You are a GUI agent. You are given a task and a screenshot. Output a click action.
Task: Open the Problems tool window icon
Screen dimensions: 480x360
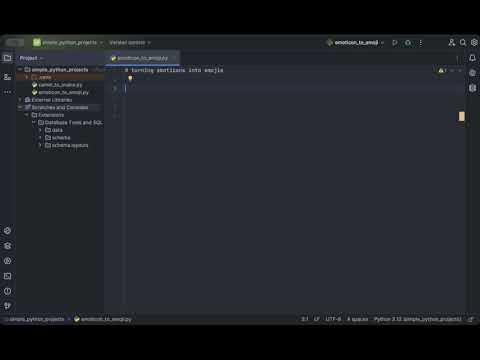7,291
